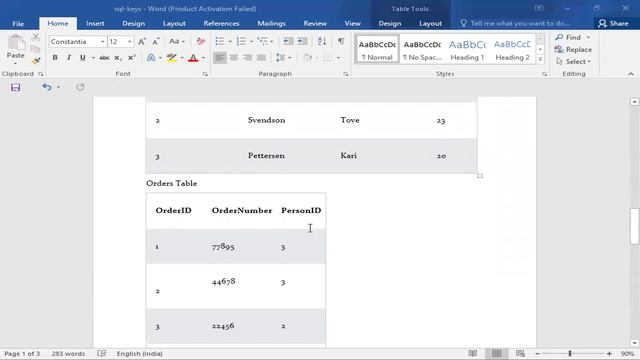Click the Share button
640x360 pixels.
click(x=613, y=24)
